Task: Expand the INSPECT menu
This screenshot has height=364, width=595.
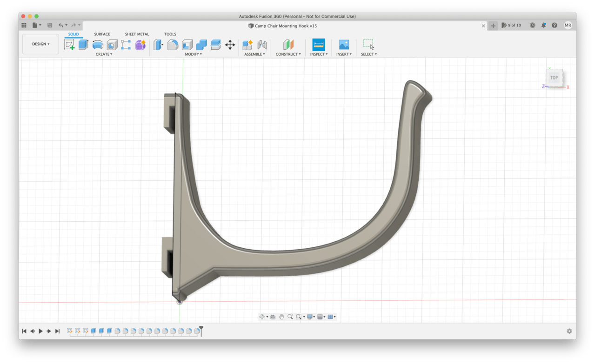Action: 319,54
